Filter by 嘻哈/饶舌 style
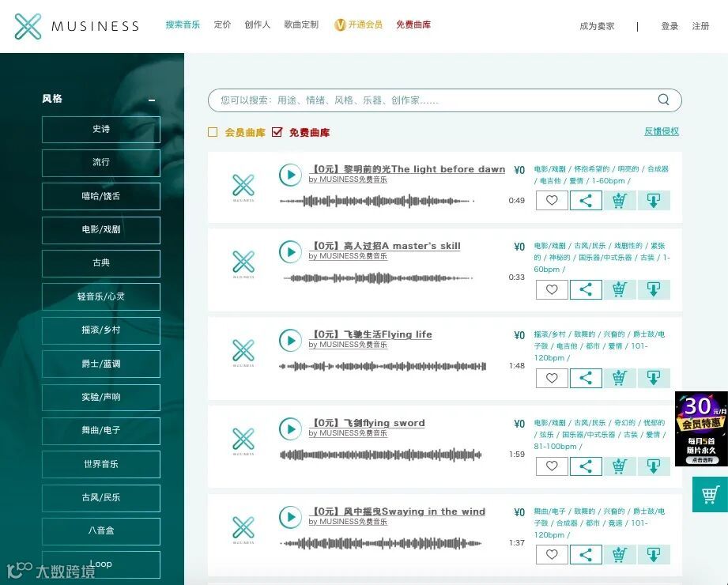The image size is (728, 585). pos(101,196)
